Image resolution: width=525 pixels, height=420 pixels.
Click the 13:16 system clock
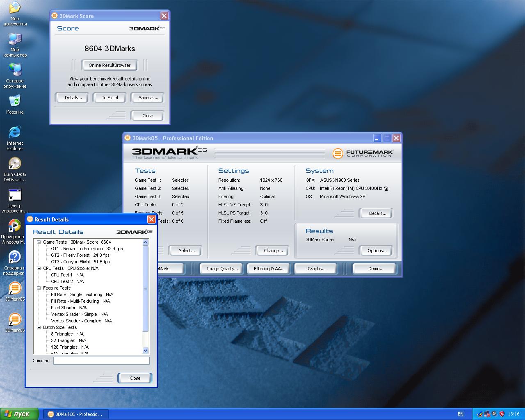click(x=514, y=414)
